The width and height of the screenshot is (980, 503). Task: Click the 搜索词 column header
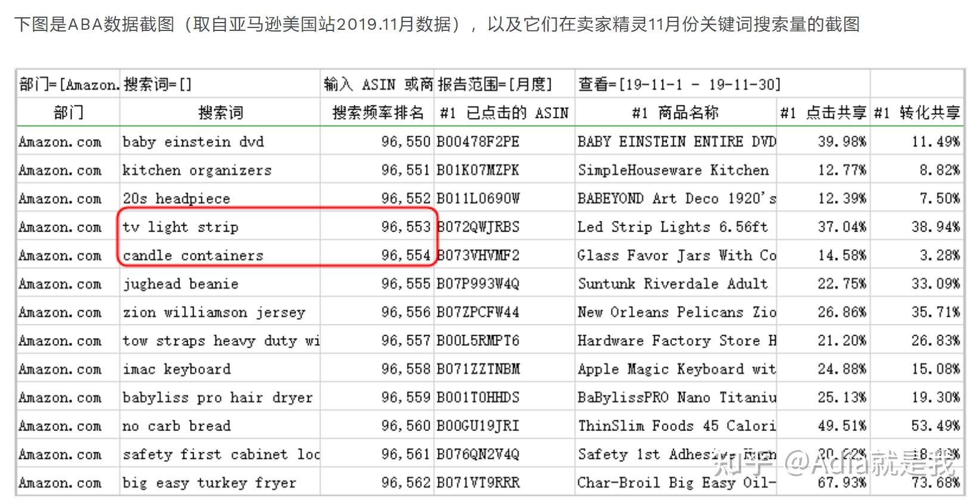click(x=220, y=113)
